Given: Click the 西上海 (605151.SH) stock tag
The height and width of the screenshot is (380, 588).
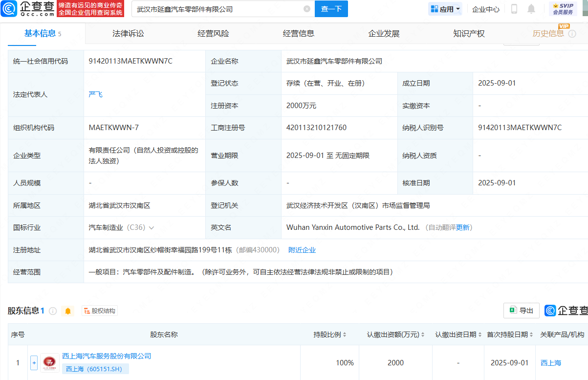Looking at the screenshot, I should point(95,369).
